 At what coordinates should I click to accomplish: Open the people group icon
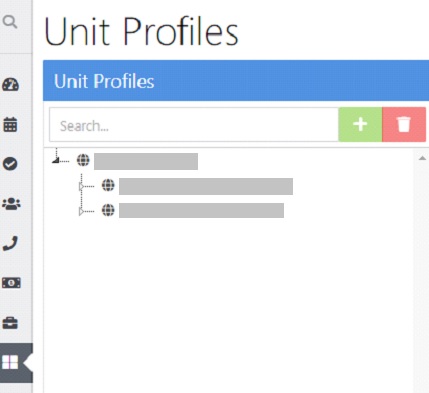pyautogui.click(x=11, y=204)
